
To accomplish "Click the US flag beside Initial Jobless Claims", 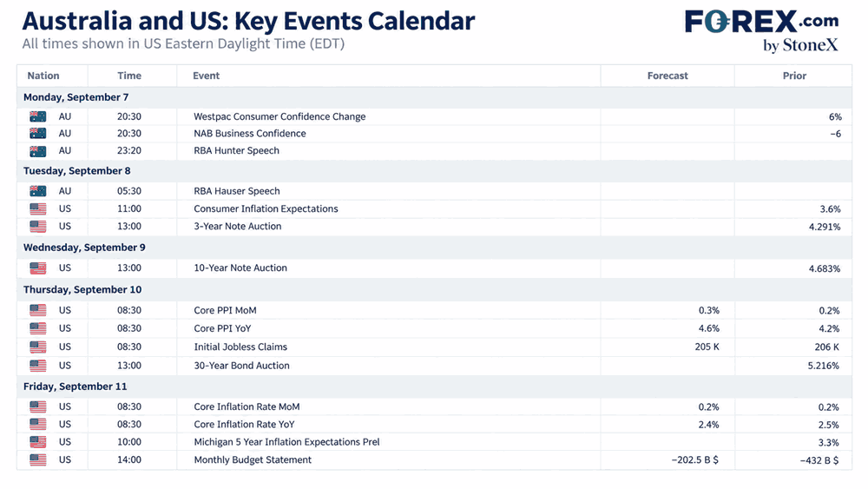I will (x=38, y=347).
